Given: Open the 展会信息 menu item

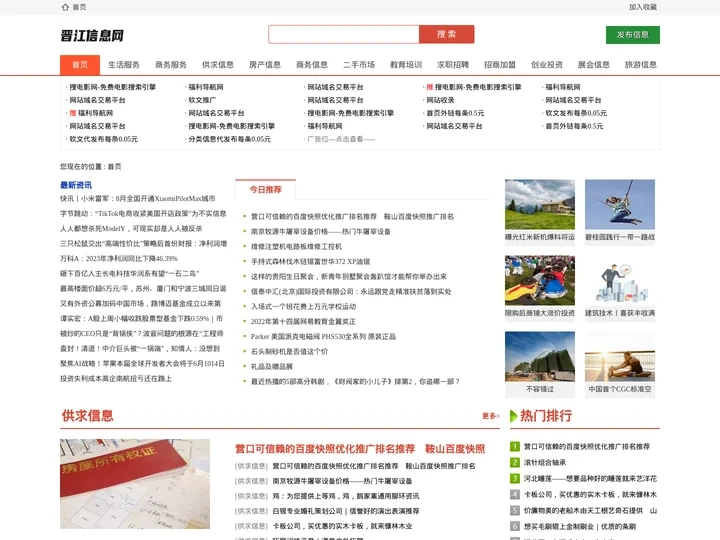Looking at the screenshot, I should click(594, 65).
